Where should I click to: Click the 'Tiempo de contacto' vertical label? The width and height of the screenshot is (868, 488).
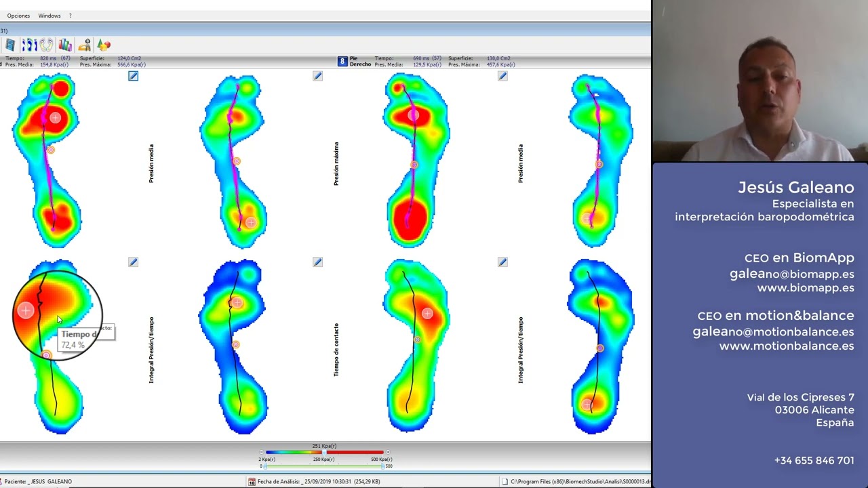click(336, 349)
